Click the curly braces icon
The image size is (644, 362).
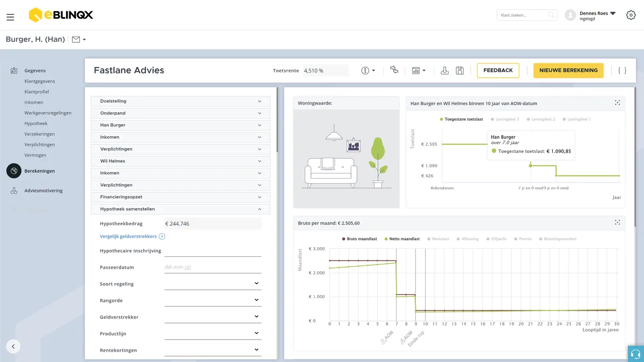[x=622, y=70]
